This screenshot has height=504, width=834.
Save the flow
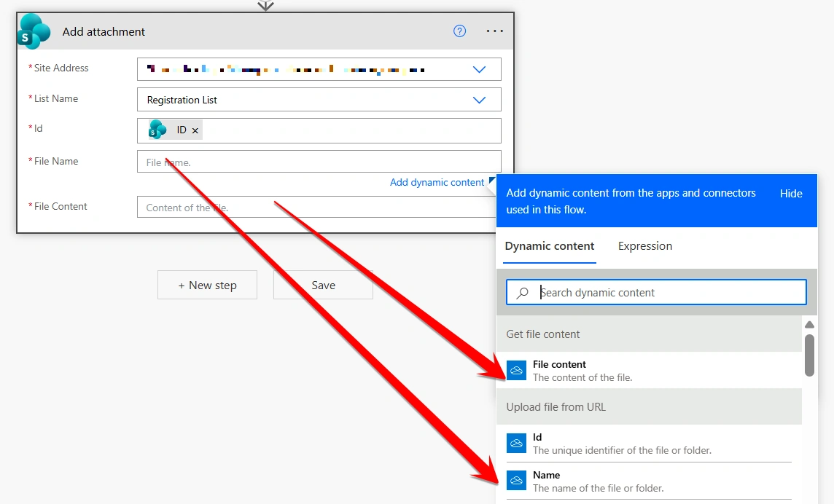coord(323,285)
